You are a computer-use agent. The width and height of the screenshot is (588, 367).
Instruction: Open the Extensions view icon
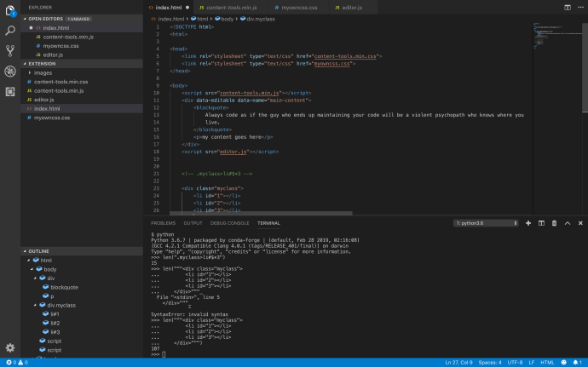pos(10,91)
